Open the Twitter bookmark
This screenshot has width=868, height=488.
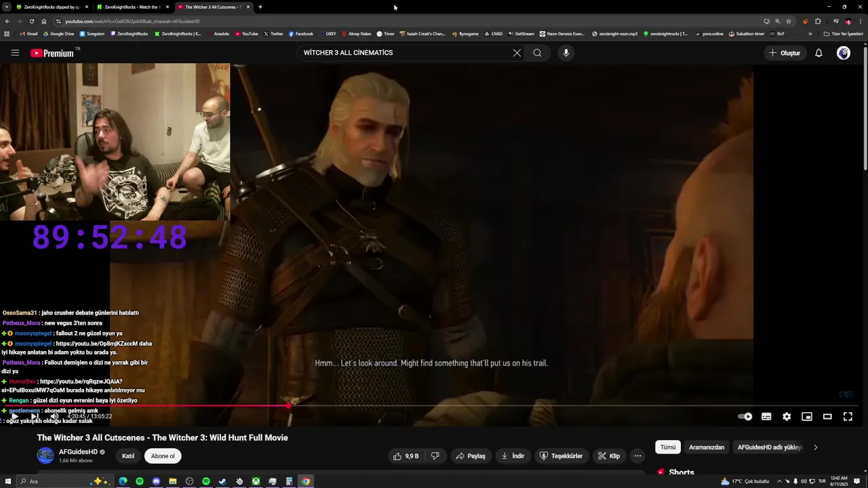[x=273, y=33]
